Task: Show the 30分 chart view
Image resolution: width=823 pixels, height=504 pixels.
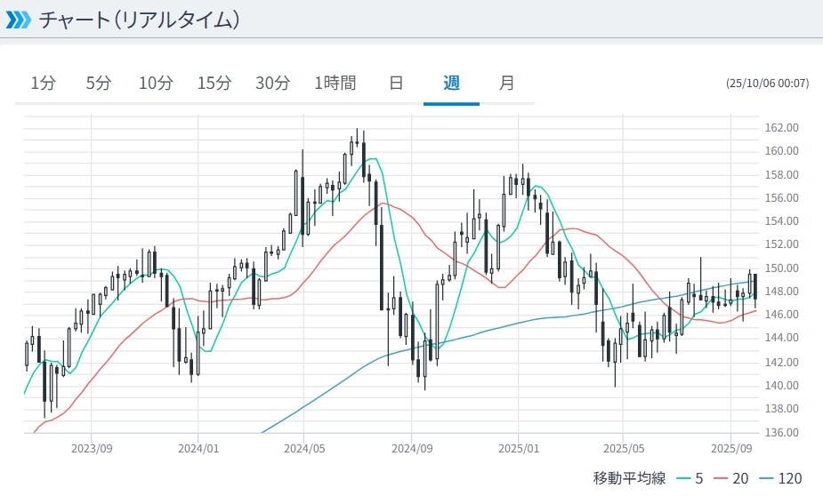Action: [x=272, y=84]
